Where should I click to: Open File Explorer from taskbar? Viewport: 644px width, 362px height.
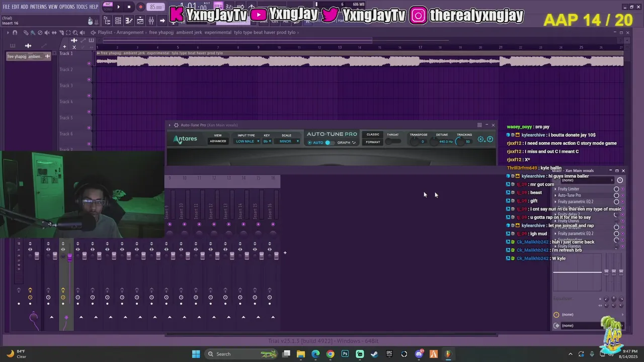click(301, 354)
